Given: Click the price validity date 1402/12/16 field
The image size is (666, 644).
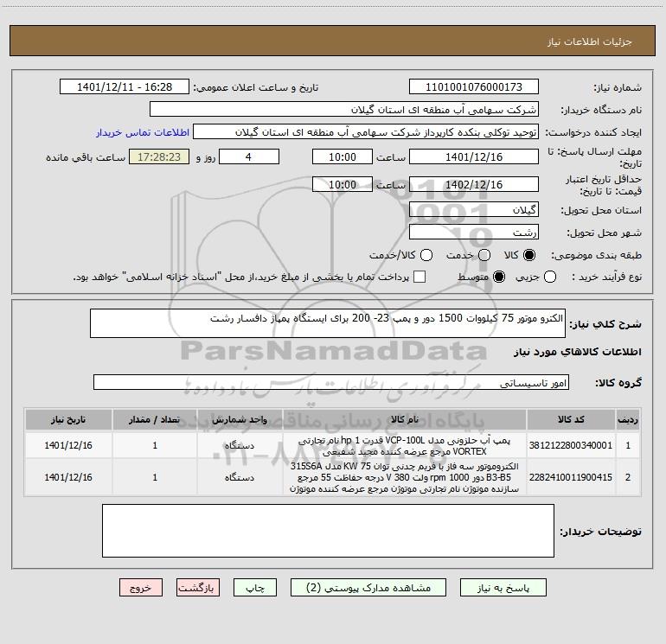Looking at the screenshot, I should 474,184.
